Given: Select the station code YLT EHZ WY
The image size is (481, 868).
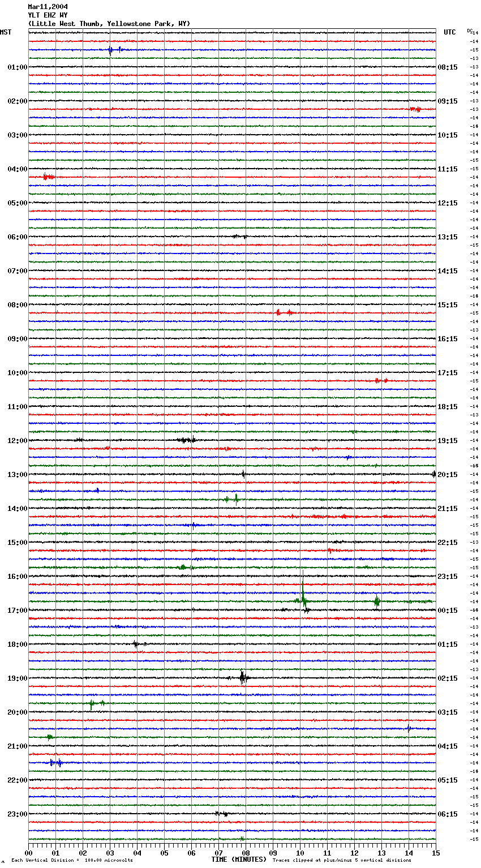Looking at the screenshot, I should [x=48, y=15].
